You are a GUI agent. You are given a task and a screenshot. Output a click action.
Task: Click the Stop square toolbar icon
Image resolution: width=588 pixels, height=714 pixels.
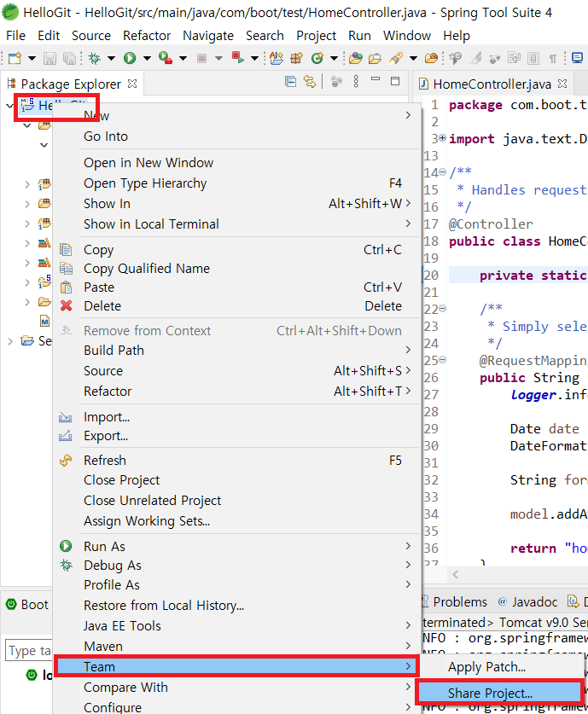pos(201,58)
